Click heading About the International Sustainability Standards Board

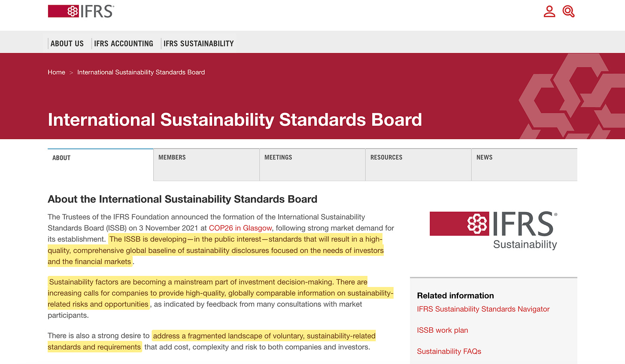182,199
